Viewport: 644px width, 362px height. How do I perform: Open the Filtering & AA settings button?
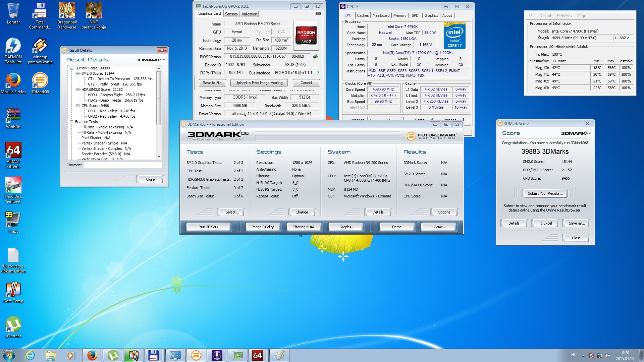[305, 227]
